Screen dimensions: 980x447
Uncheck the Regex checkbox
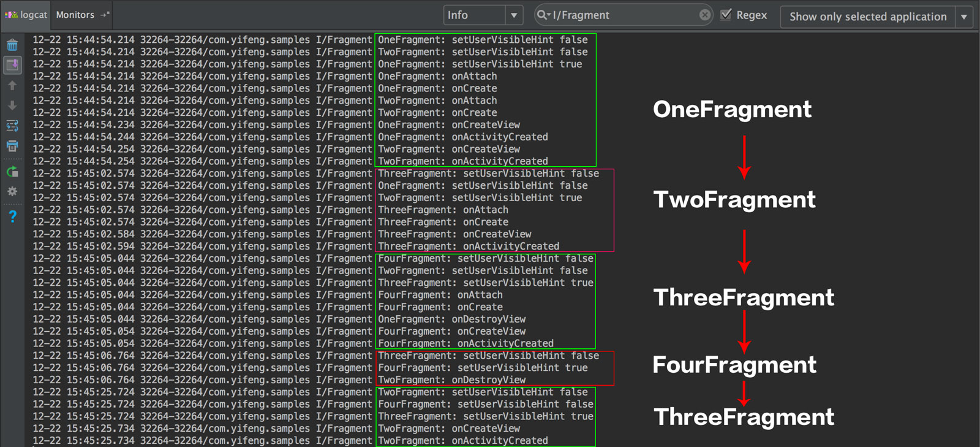coord(726,15)
